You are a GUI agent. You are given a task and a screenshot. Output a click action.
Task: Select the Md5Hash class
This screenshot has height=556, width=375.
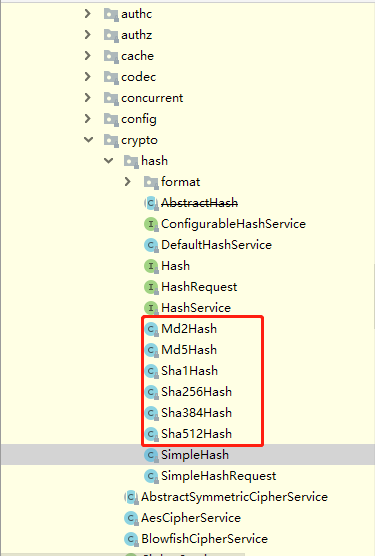click(x=189, y=350)
